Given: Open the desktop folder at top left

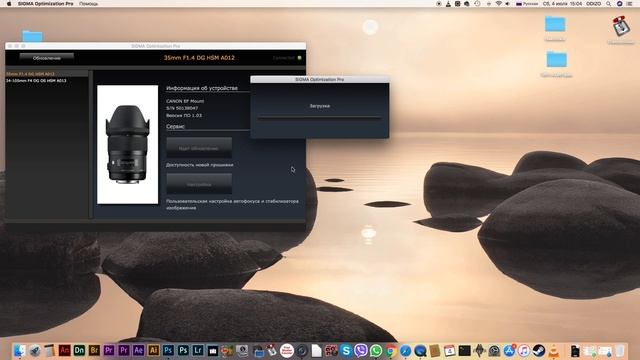Looking at the screenshot, I should pyautogui.click(x=32, y=36).
